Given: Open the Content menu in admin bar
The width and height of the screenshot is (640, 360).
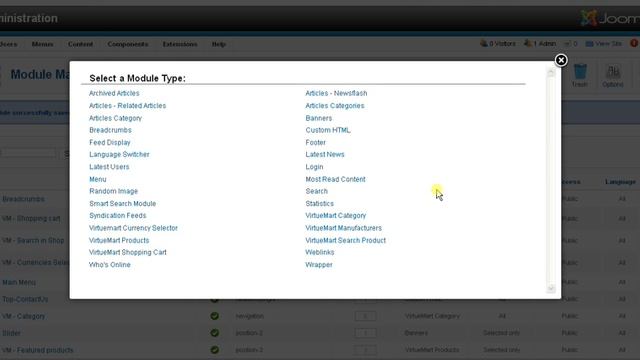Looking at the screenshot, I should pyautogui.click(x=80, y=44).
